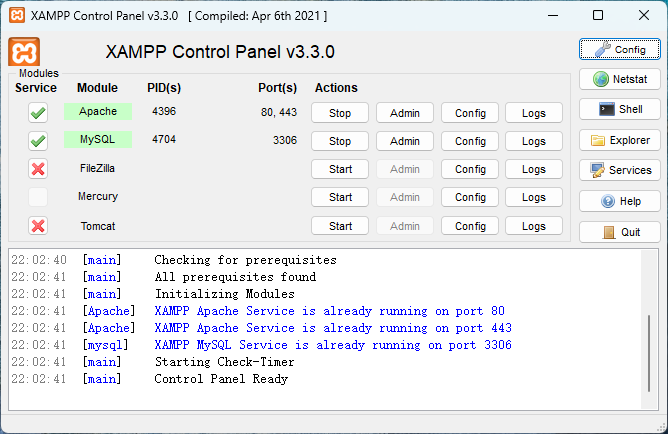Install the FileZilla service via red X
Screen dimensions: 668x434
(38, 169)
